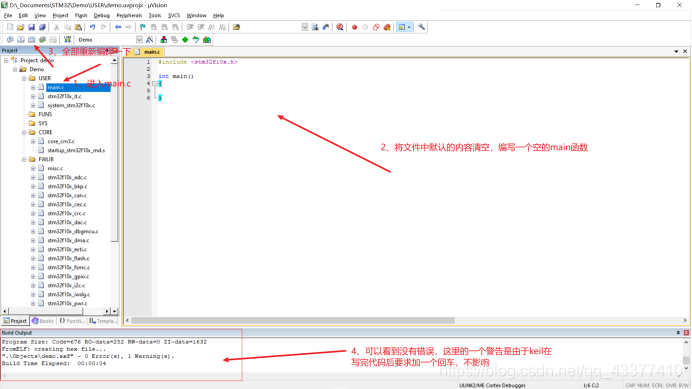This screenshot has width=692, height=389.
Task: Translate the current file
Action: pos(10,40)
